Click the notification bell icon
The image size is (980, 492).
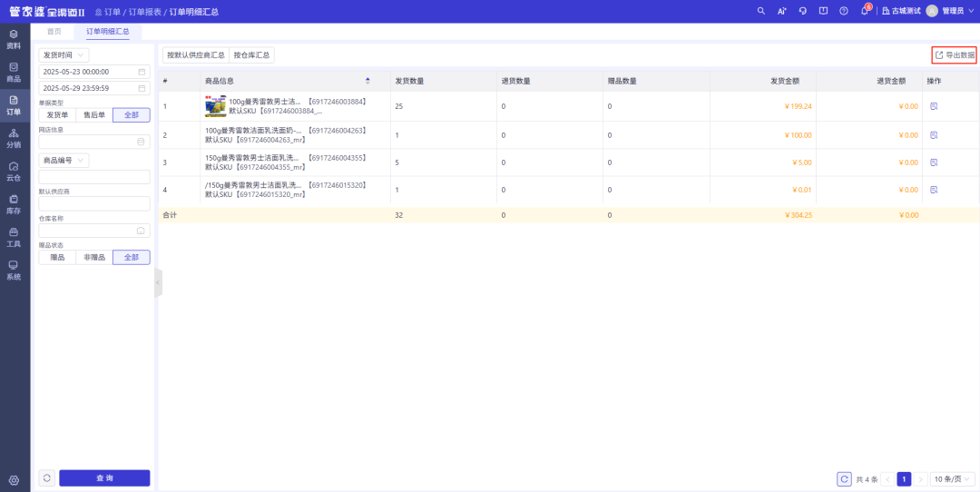(865, 11)
